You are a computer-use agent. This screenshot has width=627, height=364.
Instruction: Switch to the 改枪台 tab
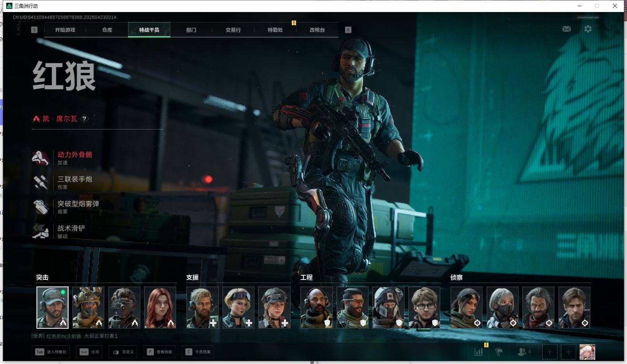pos(317,30)
